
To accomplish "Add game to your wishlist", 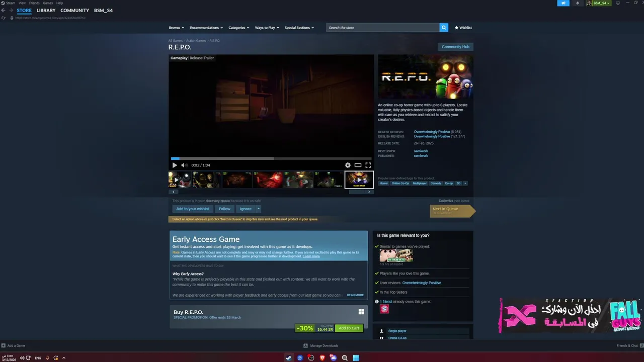I will tap(193, 209).
